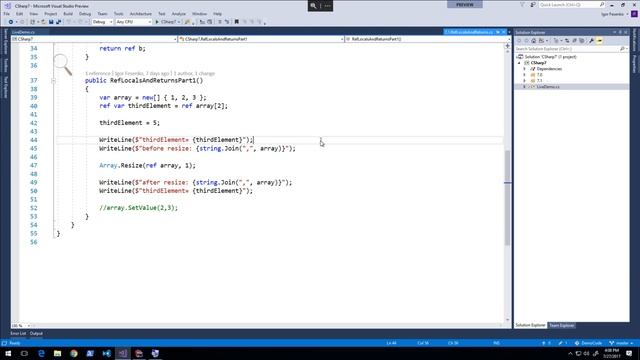Open the File menu

click(x=7, y=14)
